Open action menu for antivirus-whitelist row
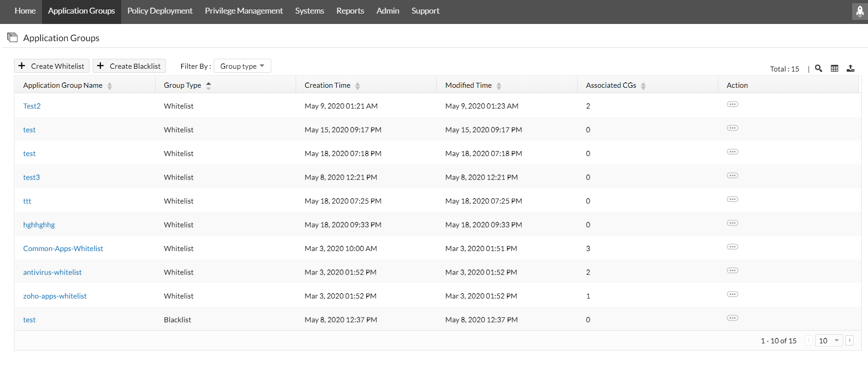 pyautogui.click(x=732, y=270)
